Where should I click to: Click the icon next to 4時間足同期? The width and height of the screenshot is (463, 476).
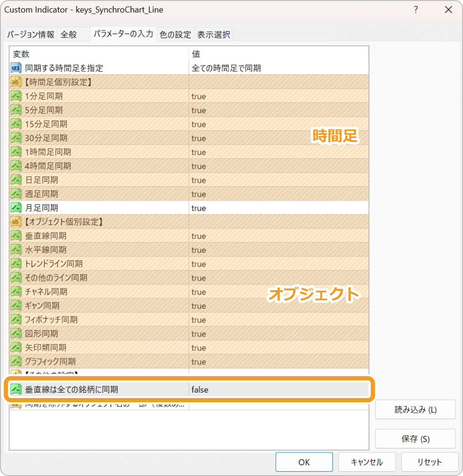[16, 166]
